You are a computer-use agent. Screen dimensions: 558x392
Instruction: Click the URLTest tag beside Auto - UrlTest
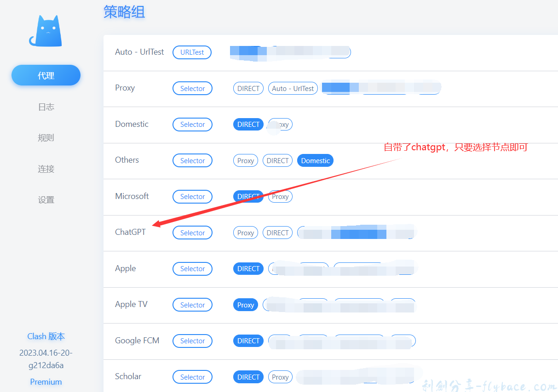tap(192, 52)
